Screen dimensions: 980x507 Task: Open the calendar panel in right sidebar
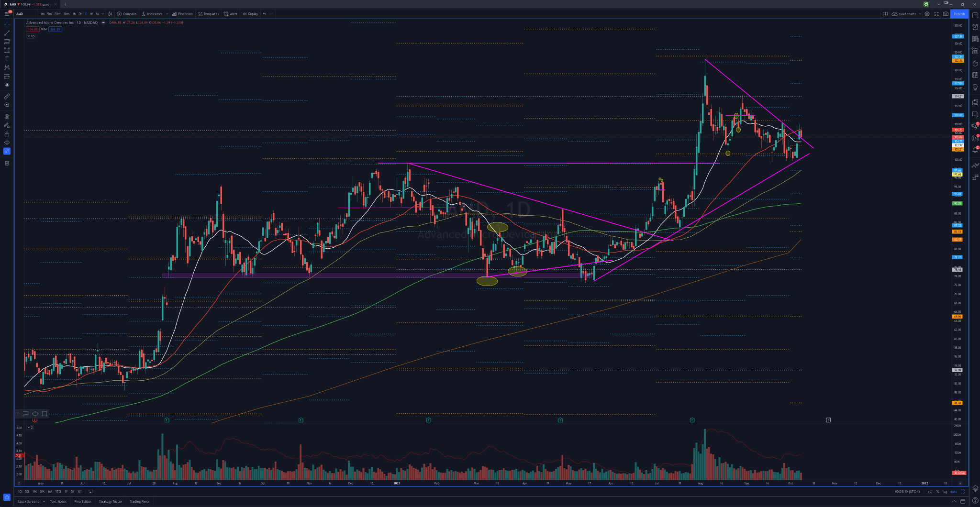point(975,75)
